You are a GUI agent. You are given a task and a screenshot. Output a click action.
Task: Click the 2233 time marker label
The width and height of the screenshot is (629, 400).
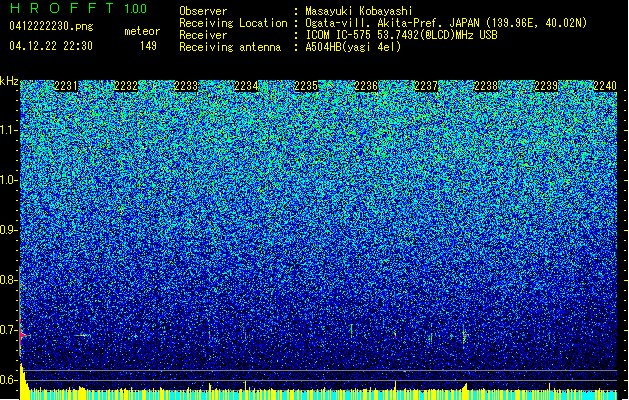click(186, 86)
